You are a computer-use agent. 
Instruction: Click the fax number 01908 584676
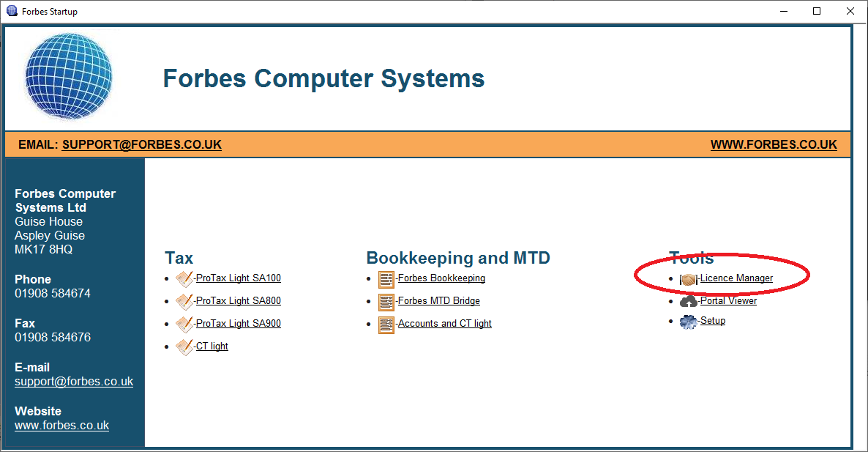coord(53,337)
